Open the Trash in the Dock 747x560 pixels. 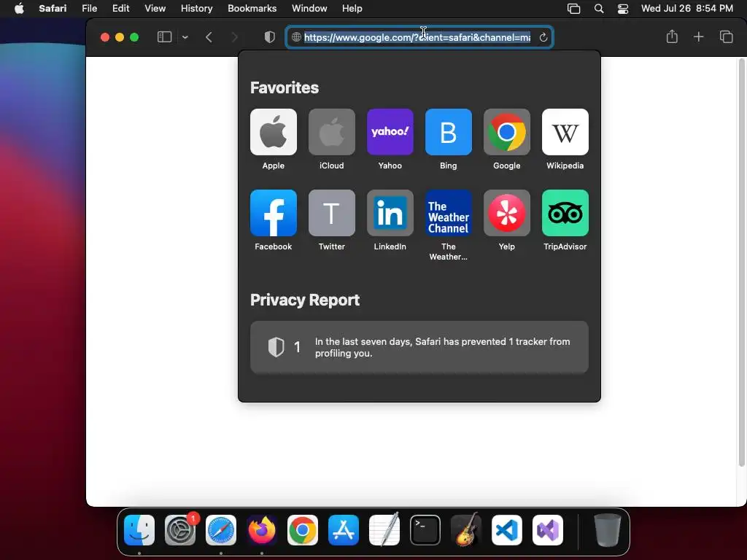tap(608, 530)
